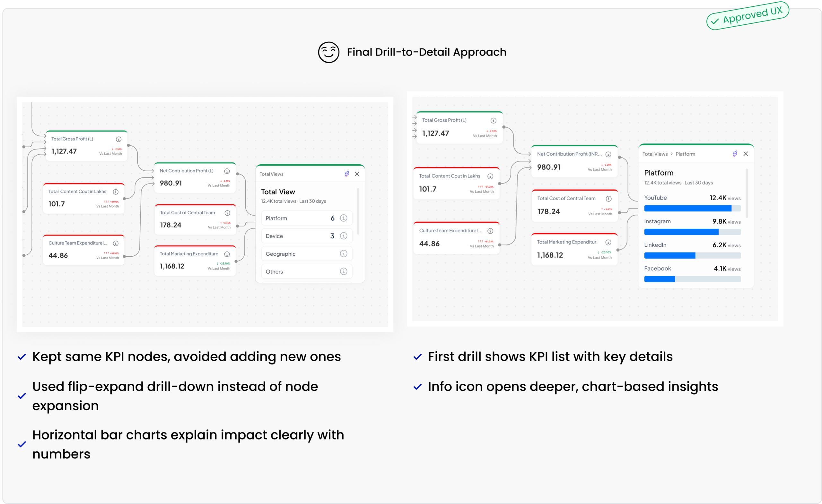Click info icon on Total Gross Profit card
822x504 pixels.
[118, 139]
